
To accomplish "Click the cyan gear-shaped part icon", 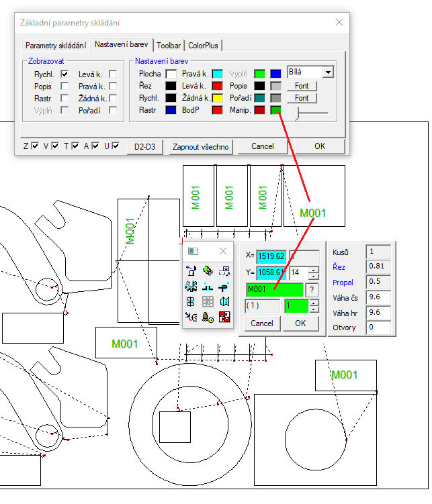I will 191,286.
